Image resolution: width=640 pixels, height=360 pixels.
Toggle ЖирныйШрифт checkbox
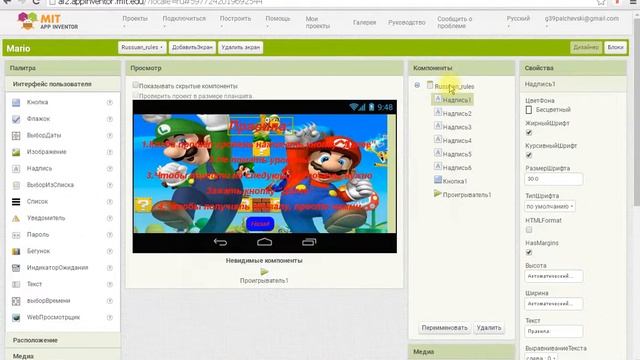click(529, 132)
